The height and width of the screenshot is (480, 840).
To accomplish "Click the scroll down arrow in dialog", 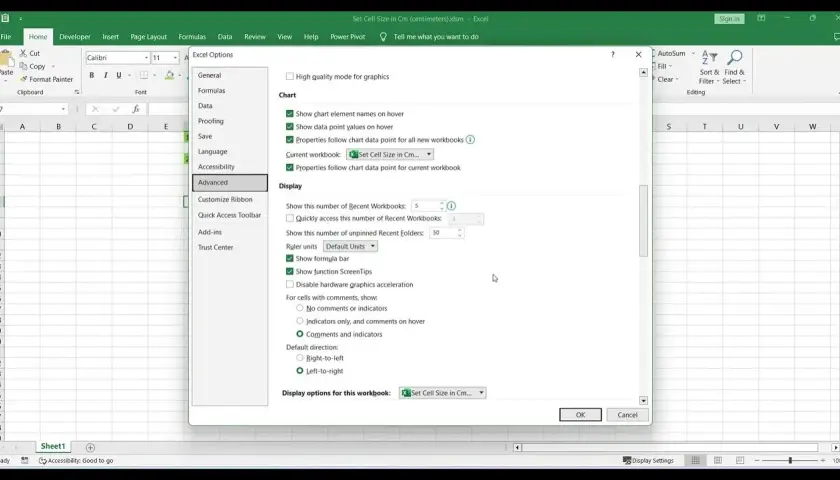I will pyautogui.click(x=643, y=401).
